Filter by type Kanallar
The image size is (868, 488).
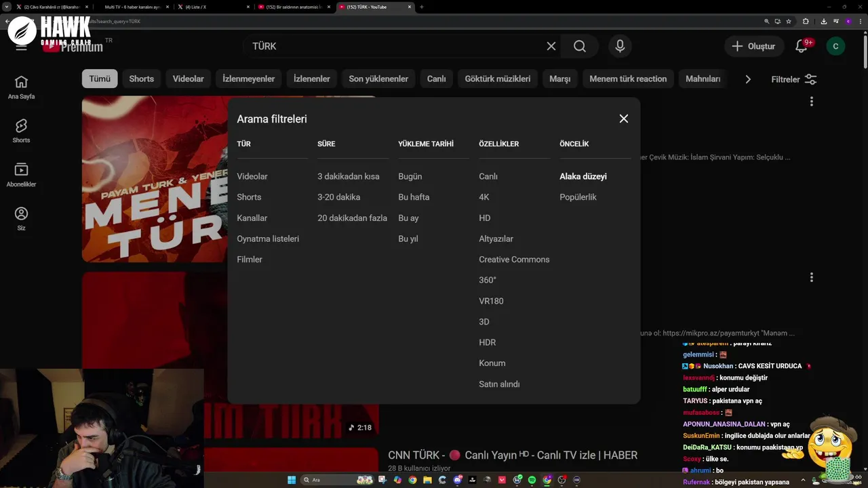point(252,218)
